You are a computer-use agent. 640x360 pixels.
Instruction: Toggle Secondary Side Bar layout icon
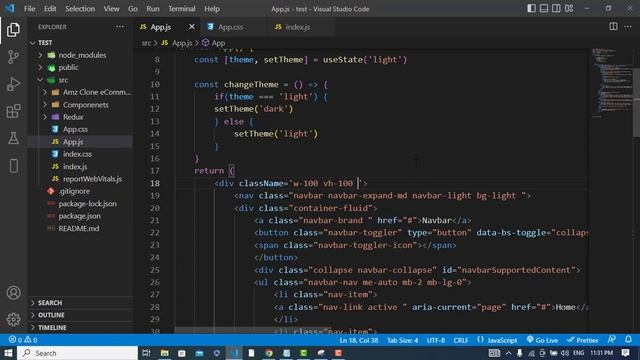tap(556, 9)
